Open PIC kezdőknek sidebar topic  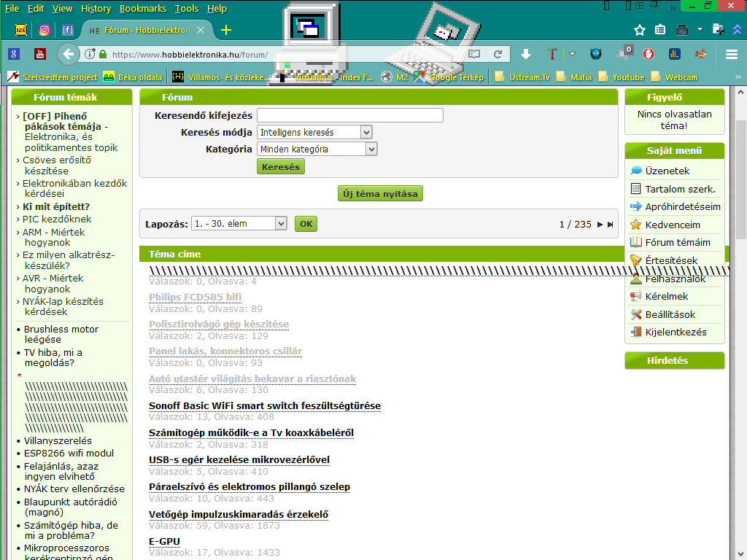pos(57,219)
